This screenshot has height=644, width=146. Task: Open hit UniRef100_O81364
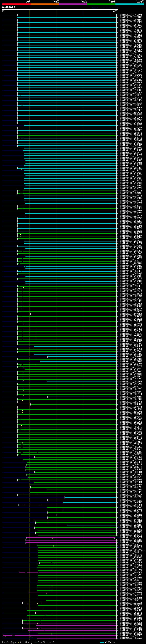click(x=131, y=382)
